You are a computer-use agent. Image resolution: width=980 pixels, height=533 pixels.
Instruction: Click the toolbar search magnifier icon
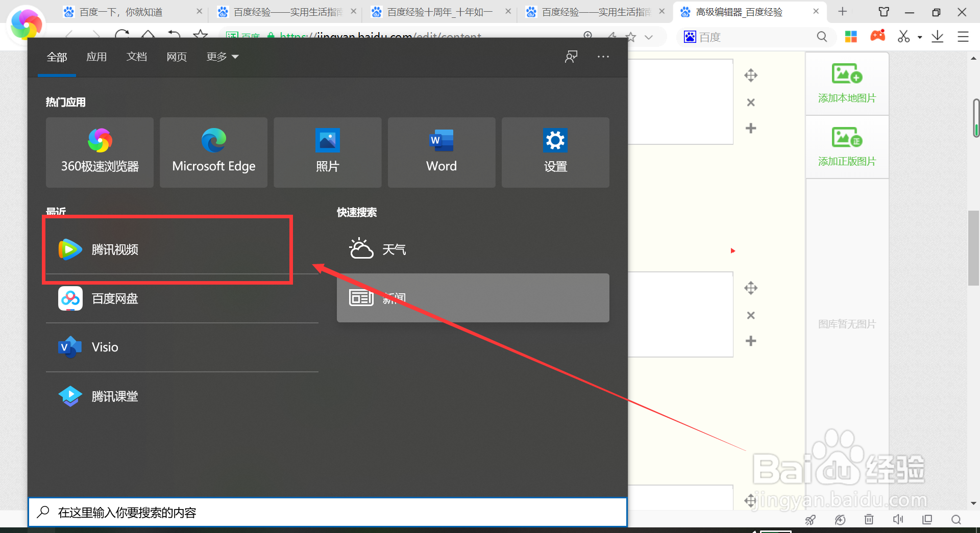coord(822,37)
